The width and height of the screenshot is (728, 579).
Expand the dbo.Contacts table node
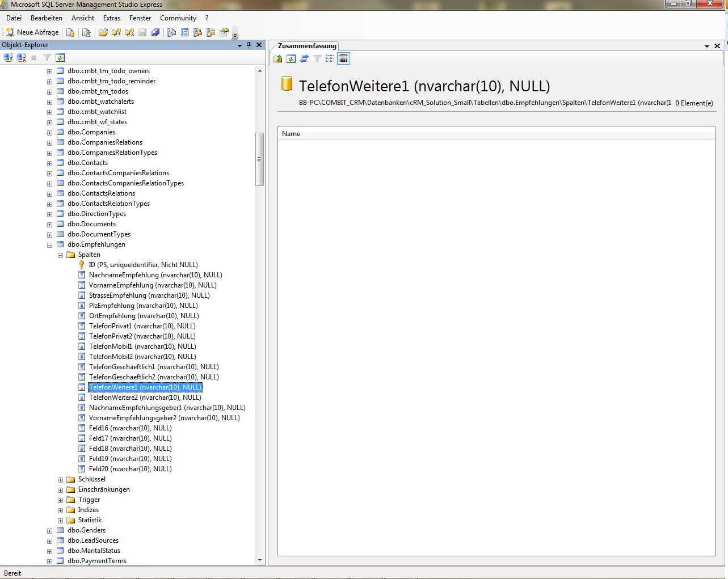pos(49,163)
